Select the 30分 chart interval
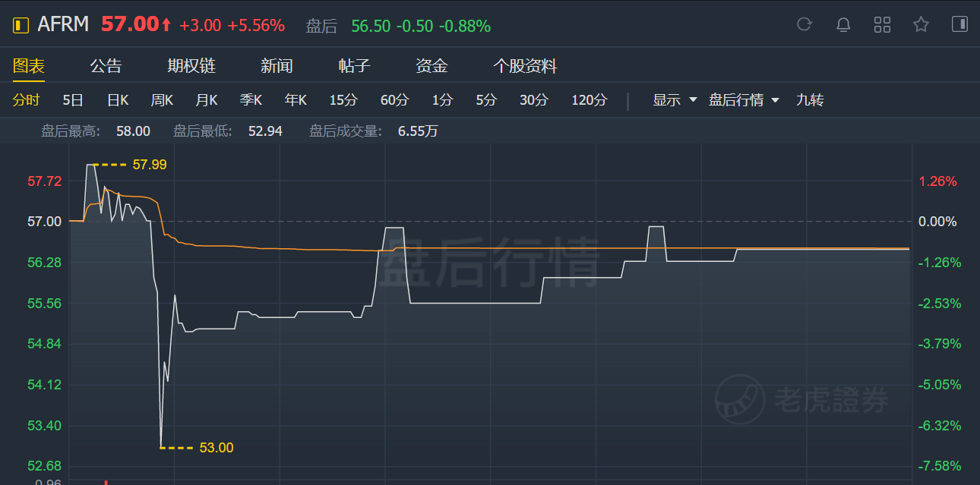Viewport: 980px width, 485px height. 534,100
